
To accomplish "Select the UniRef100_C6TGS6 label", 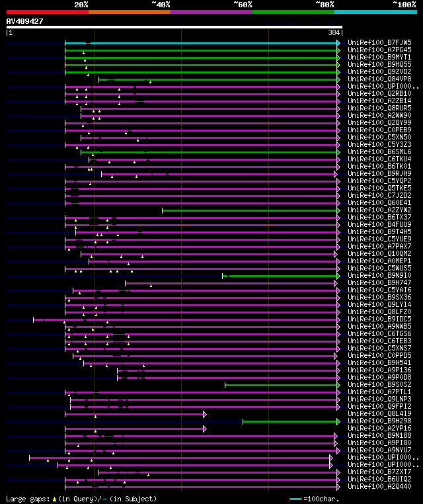I will (x=379, y=333).
